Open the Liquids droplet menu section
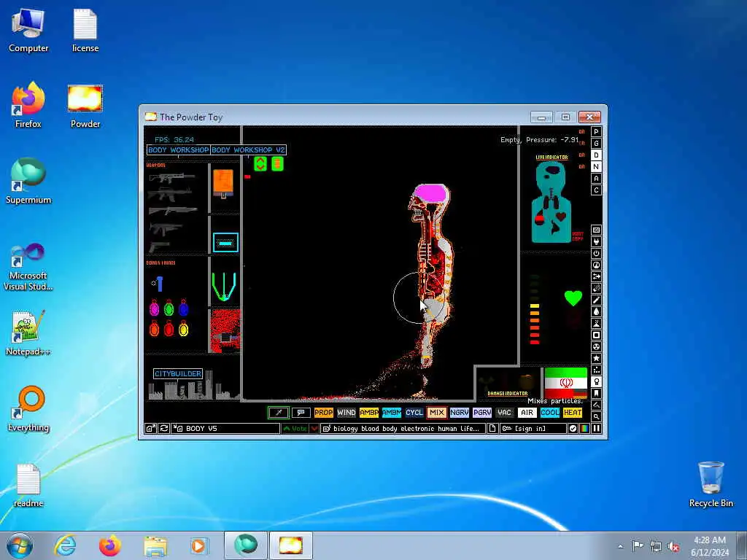The width and height of the screenshot is (747, 560). click(596, 312)
